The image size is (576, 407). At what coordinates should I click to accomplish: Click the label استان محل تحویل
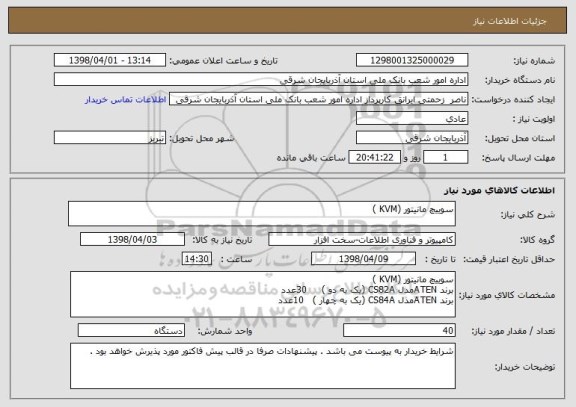[x=520, y=138]
